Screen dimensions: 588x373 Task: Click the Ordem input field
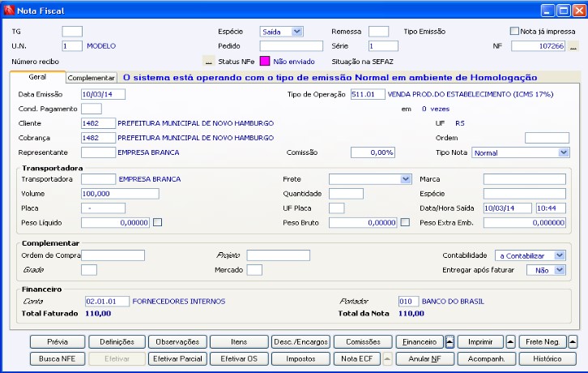click(x=548, y=138)
